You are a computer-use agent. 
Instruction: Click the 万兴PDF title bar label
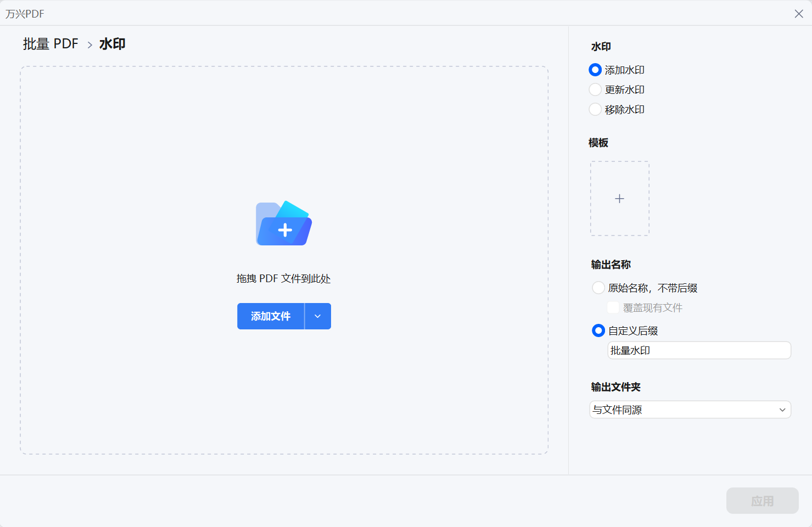(x=25, y=13)
